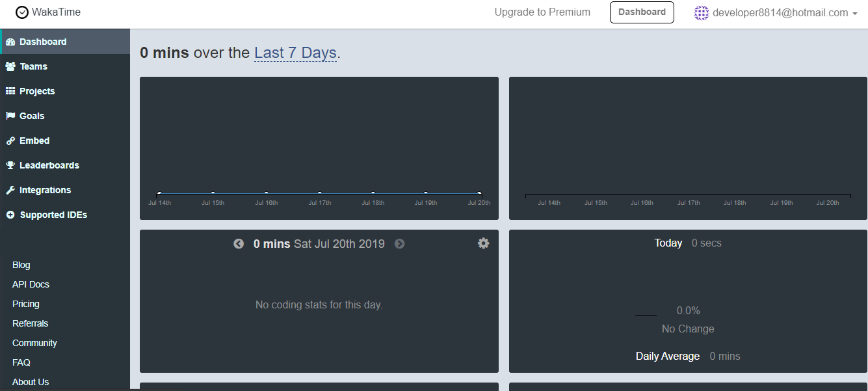Screen dimensions: 868x391
Task: Select the Dashboard sidebar icon
Action: (10, 41)
